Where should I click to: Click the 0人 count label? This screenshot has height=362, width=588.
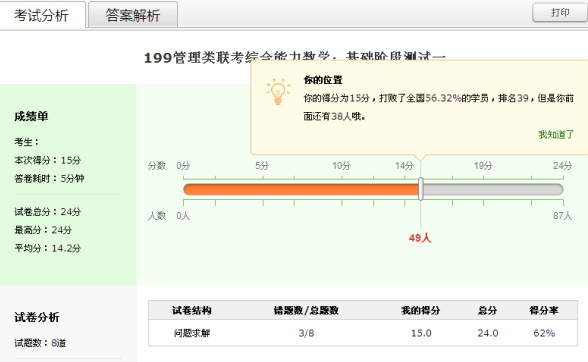coord(183,216)
